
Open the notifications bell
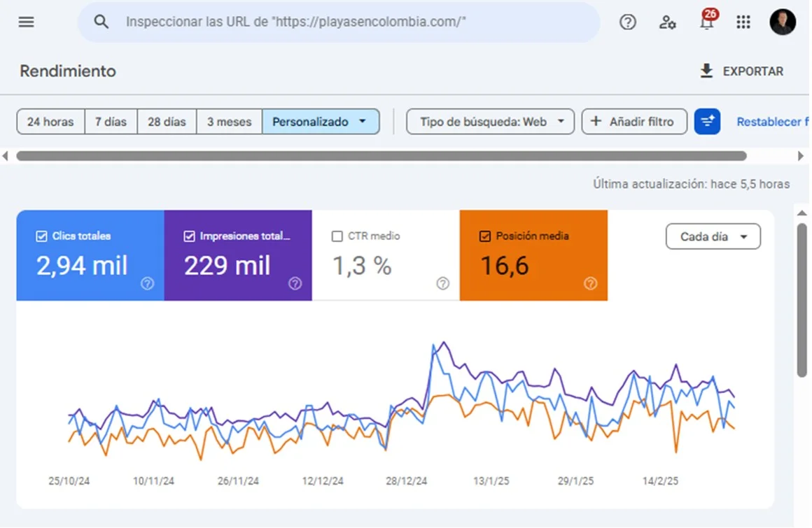[706, 22]
